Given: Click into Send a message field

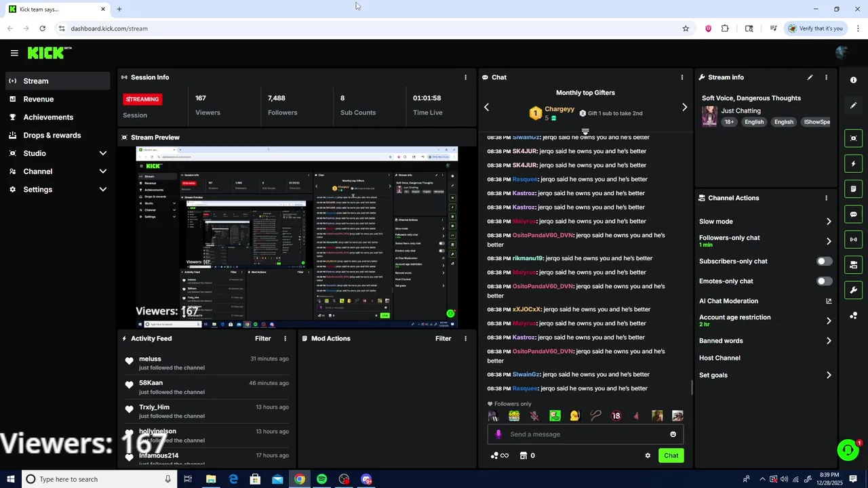Looking at the screenshot, I should click(585, 434).
